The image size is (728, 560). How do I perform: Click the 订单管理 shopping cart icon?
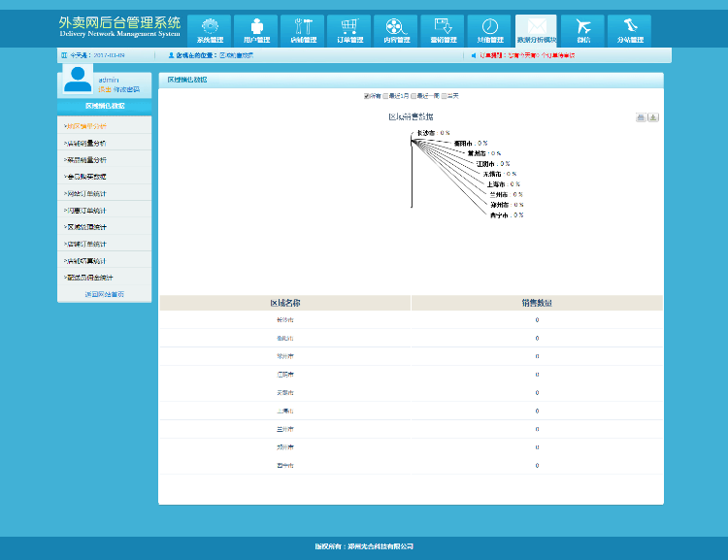349,27
